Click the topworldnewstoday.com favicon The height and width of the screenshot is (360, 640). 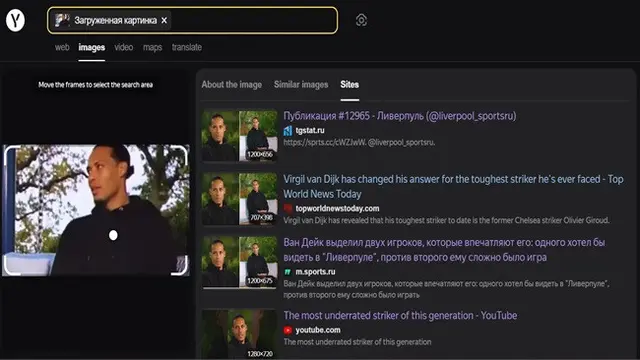[288, 209]
